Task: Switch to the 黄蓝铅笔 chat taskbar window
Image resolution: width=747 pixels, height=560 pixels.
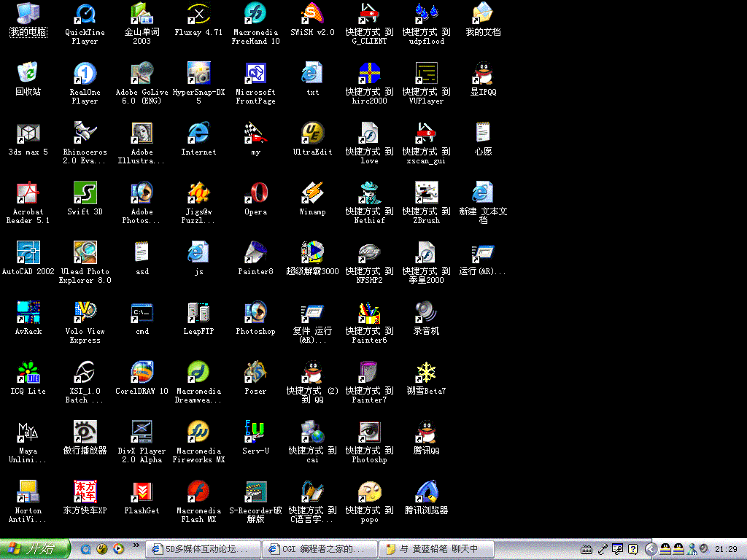Action: (436, 550)
